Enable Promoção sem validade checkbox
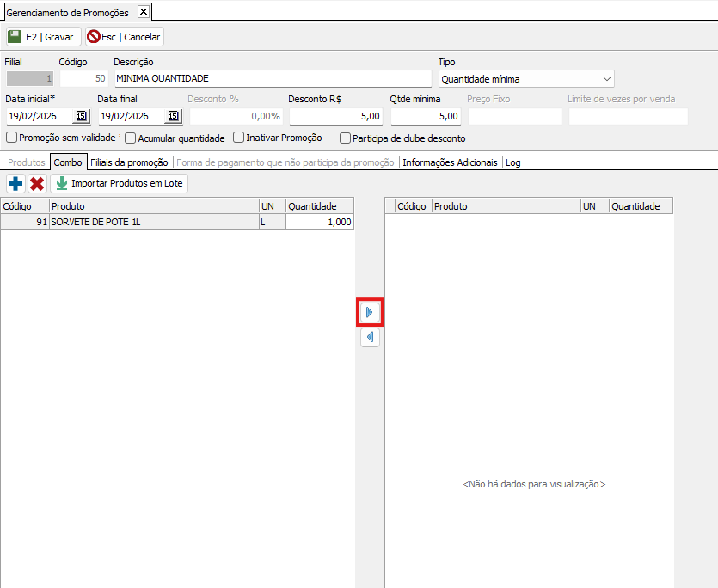 click(x=12, y=138)
